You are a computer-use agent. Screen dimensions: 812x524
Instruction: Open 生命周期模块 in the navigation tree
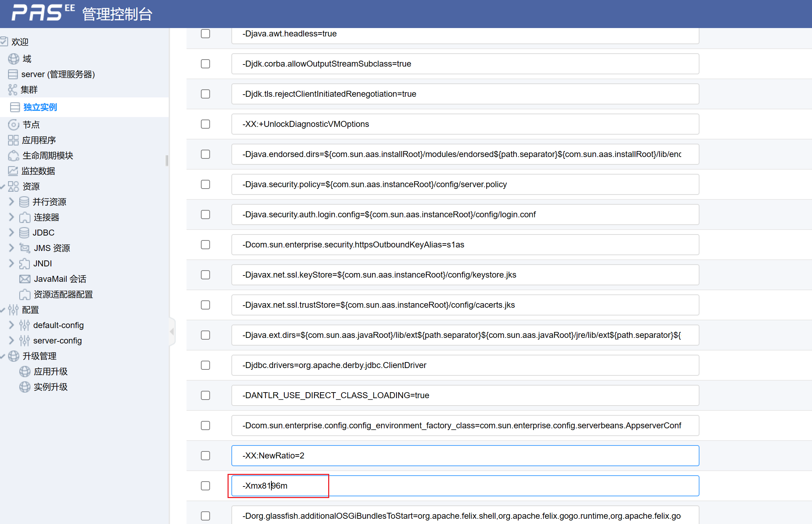pyautogui.click(x=48, y=156)
